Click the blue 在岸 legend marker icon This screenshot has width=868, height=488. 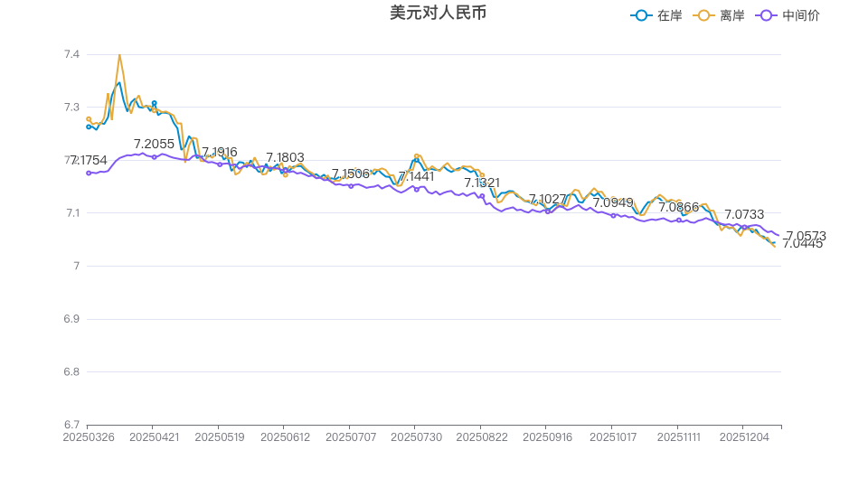[x=642, y=15]
